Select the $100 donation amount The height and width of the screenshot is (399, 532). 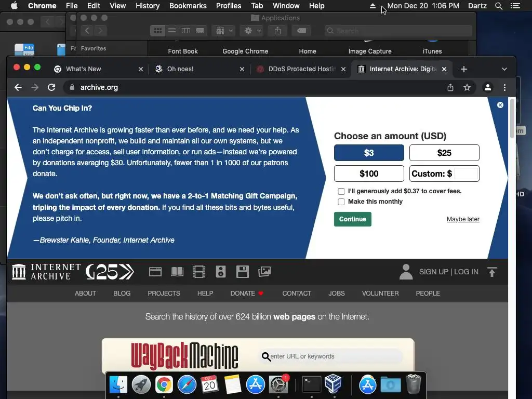(x=369, y=174)
